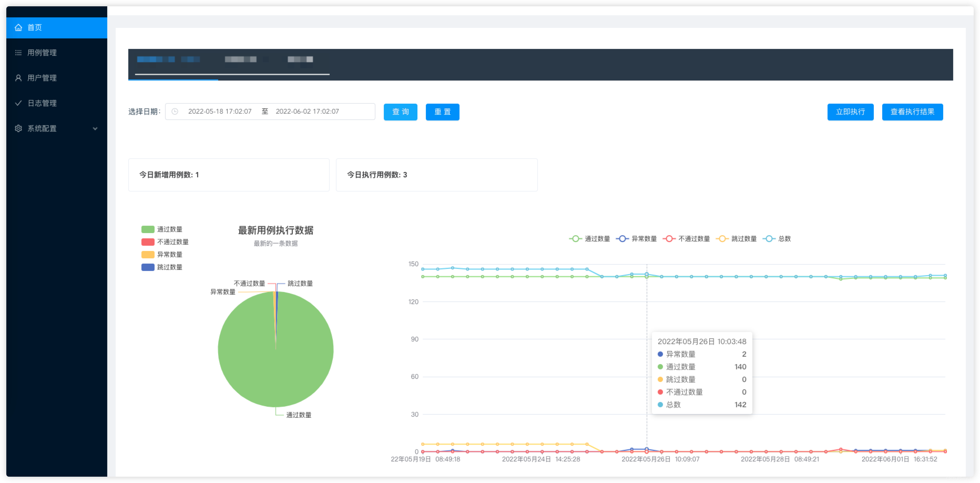The image size is (980, 483).
Task: Expand the 系统配置 submenu chevron
Action: tap(95, 129)
